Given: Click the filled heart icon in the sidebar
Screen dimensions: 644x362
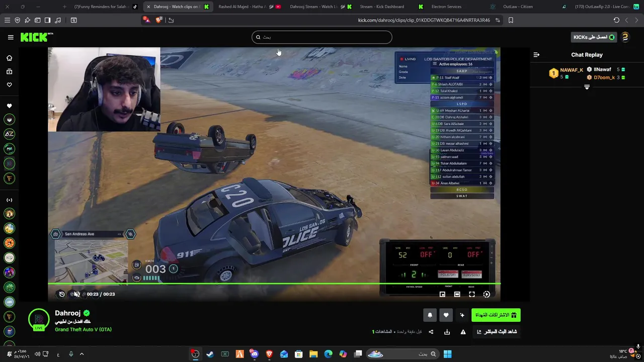Looking at the screenshot, I should [9, 106].
